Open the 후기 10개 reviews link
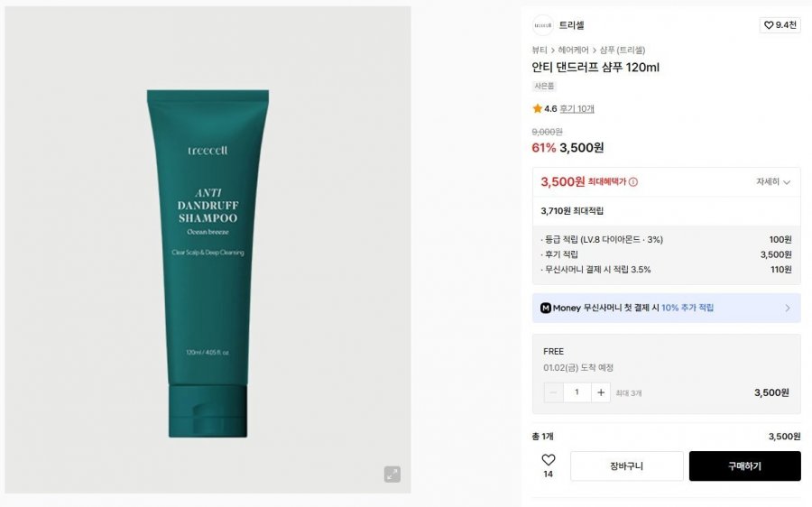 click(577, 109)
